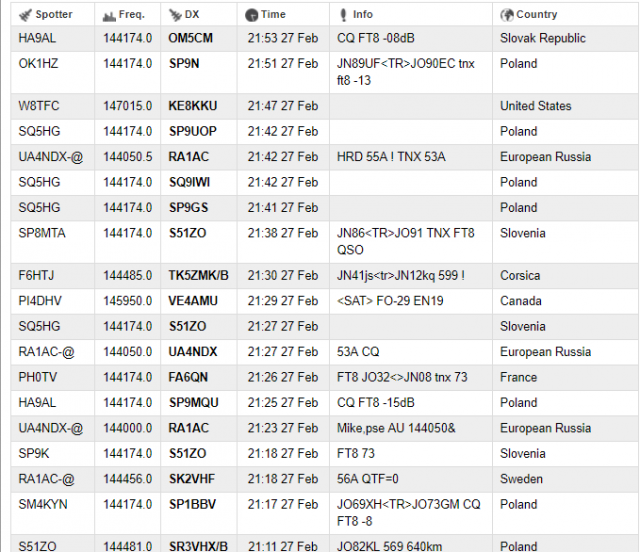Open DX callsign SK2VHF
This screenshot has width=640, height=552.
[190, 479]
